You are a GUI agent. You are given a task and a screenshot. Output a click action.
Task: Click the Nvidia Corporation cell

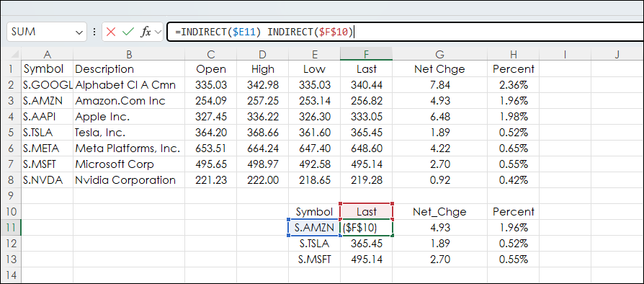[x=129, y=180]
